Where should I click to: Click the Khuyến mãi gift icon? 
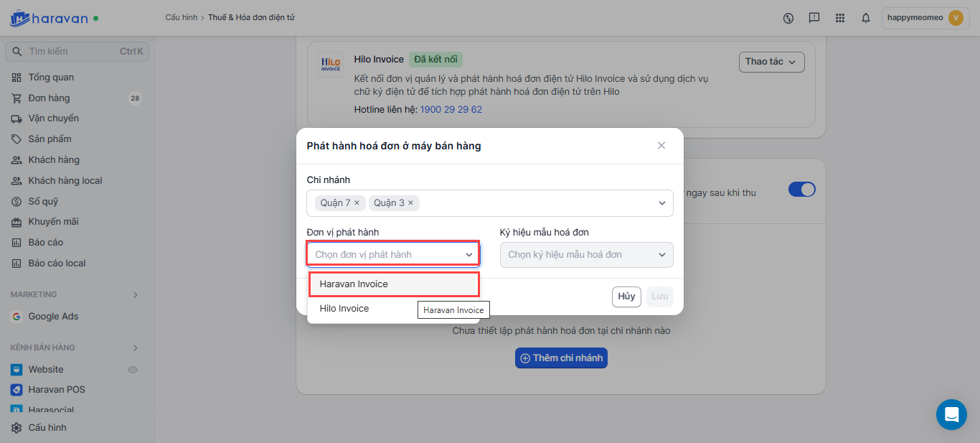click(17, 222)
